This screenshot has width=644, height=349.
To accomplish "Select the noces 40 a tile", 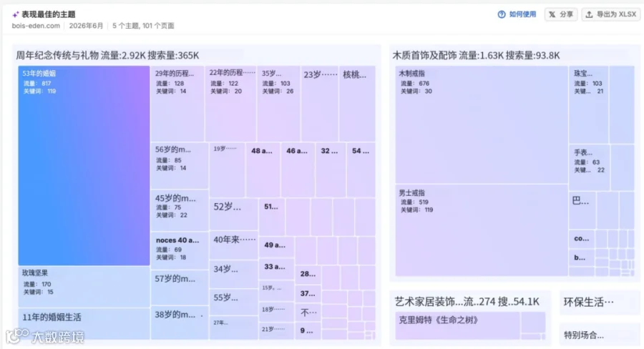I will pos(180,250).
